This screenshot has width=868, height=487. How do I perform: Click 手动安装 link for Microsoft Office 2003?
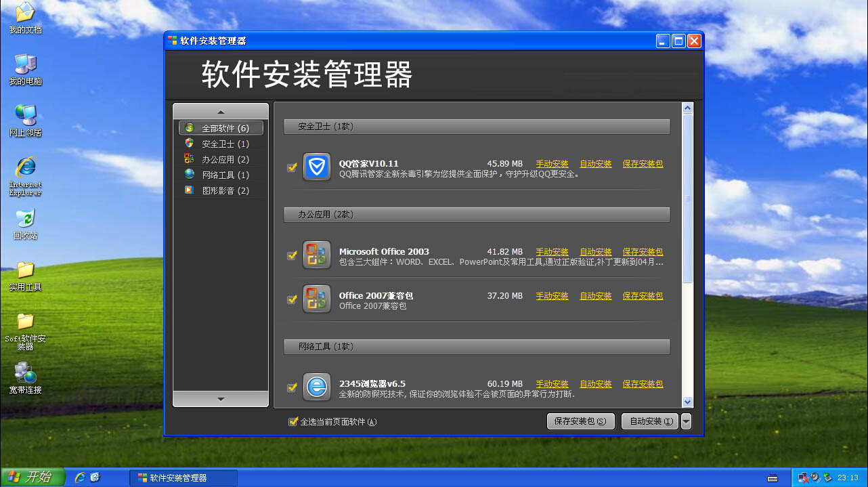552,252
